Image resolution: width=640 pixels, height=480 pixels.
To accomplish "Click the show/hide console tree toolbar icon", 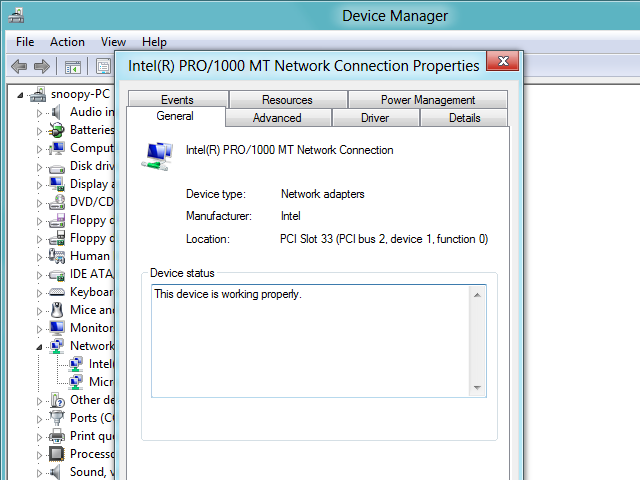I will 73,67.
